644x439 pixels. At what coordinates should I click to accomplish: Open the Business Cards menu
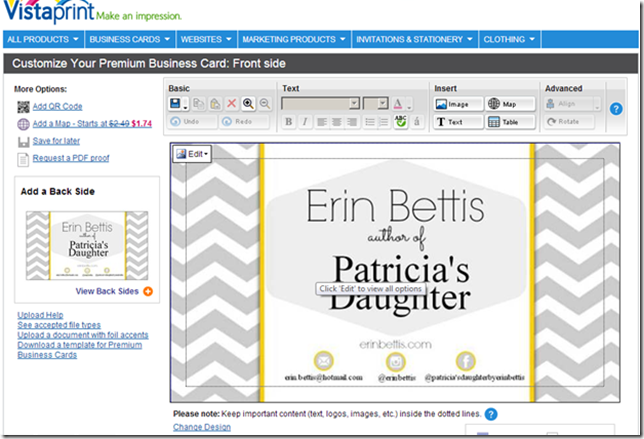tap(128, 39)
